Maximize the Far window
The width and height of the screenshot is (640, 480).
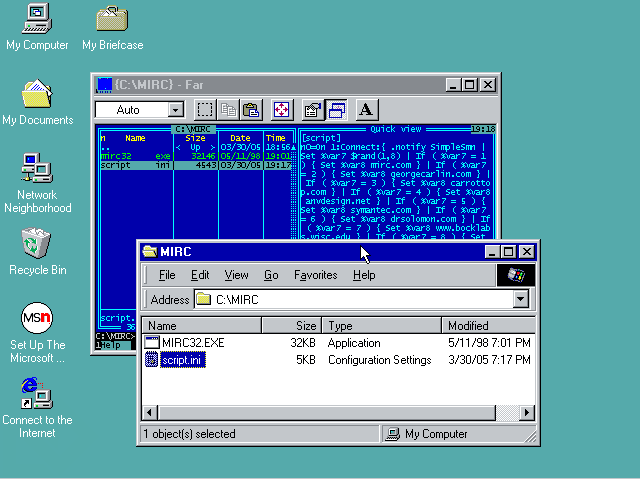click(469, 84)
